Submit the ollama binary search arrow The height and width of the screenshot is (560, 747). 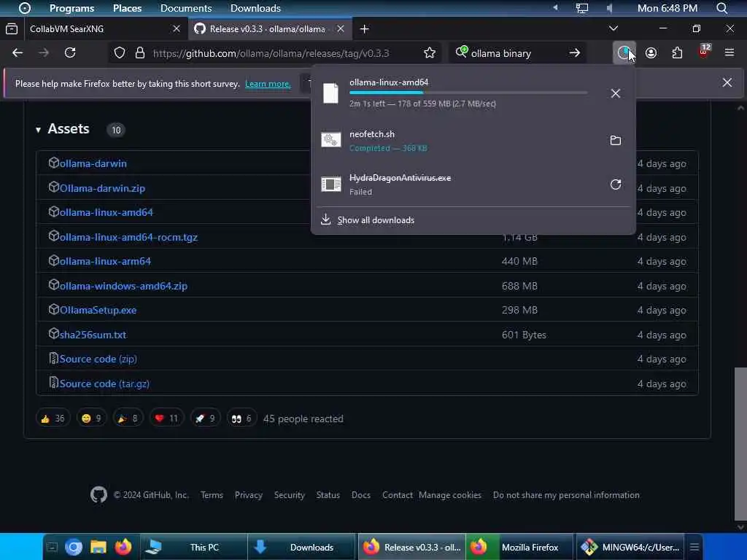[575, 52]
